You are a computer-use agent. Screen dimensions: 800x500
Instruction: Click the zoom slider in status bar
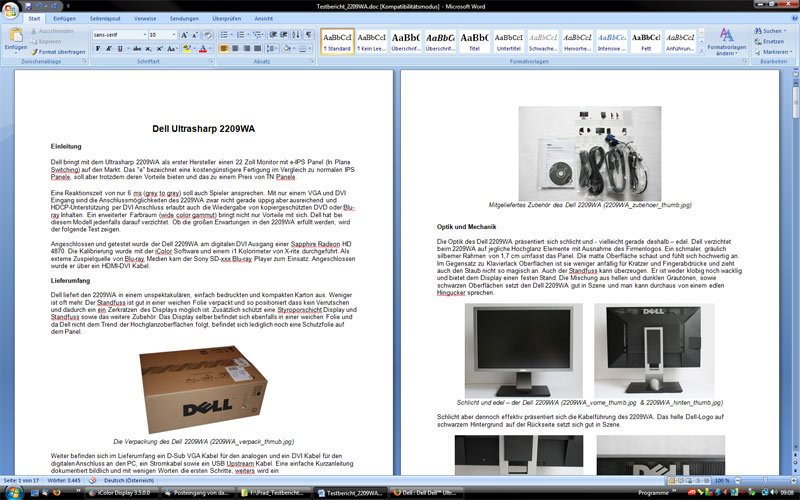pos(764,480)
